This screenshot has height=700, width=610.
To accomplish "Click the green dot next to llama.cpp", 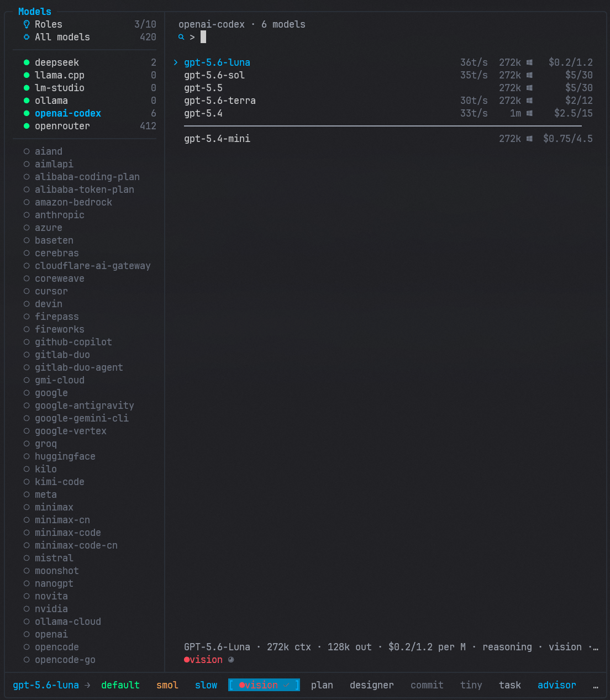I will pyautogui.click(x=27, y=75).
